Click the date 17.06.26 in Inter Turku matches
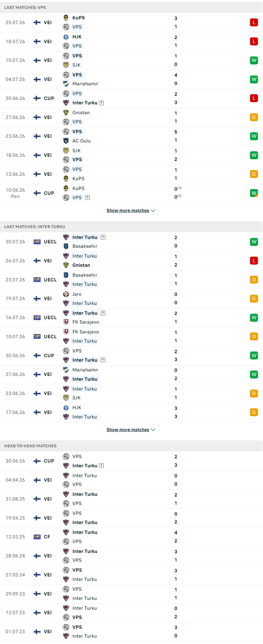 click(x=15, y=412)
